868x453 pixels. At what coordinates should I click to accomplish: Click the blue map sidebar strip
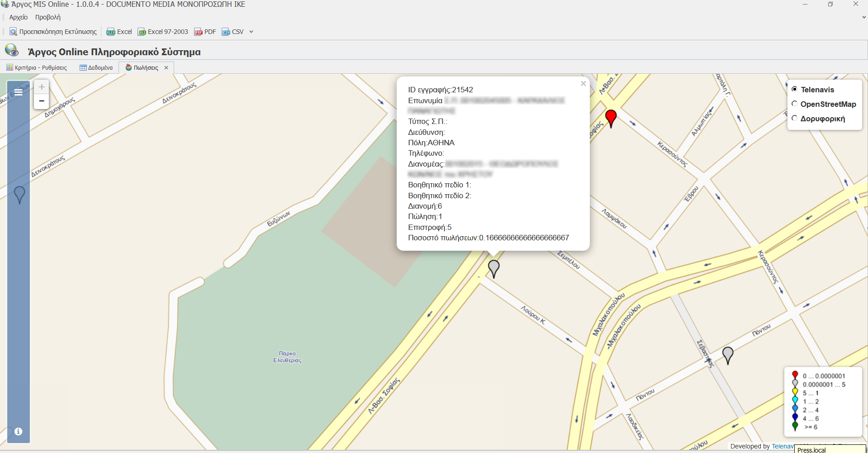coord(19,262)
